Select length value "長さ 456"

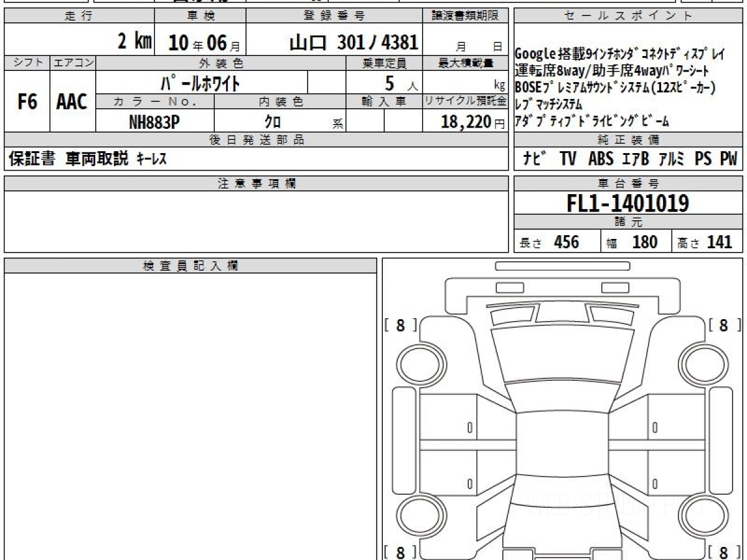point(549,242)
